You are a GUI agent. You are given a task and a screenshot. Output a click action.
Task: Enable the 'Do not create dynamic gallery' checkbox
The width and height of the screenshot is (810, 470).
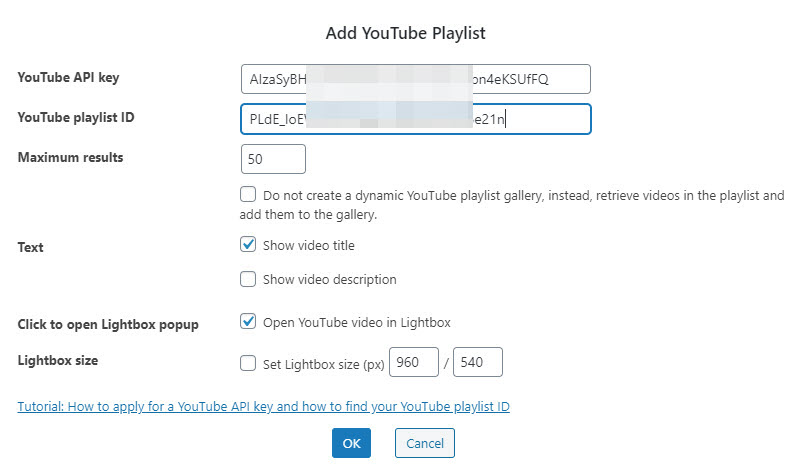pos(248,196)
